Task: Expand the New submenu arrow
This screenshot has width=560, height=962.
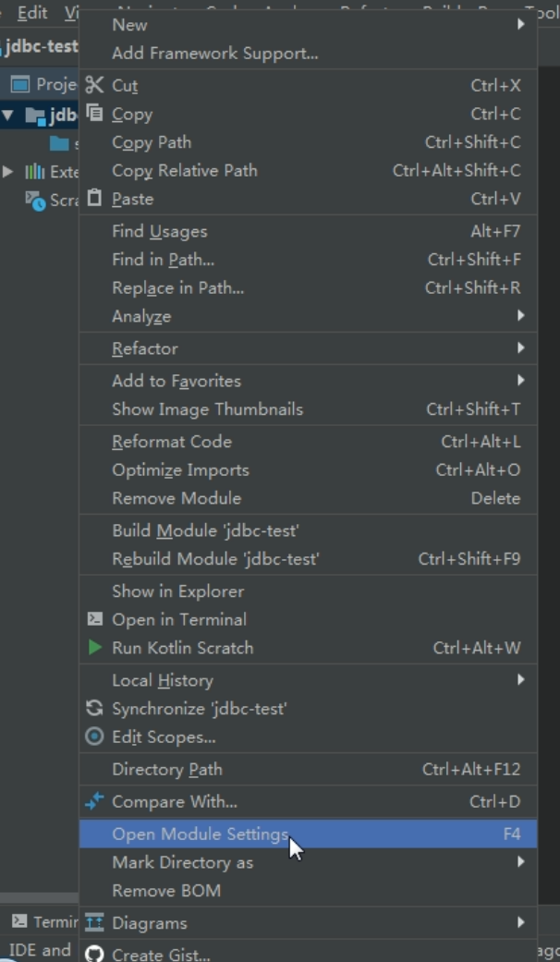Action: point(521,25)
